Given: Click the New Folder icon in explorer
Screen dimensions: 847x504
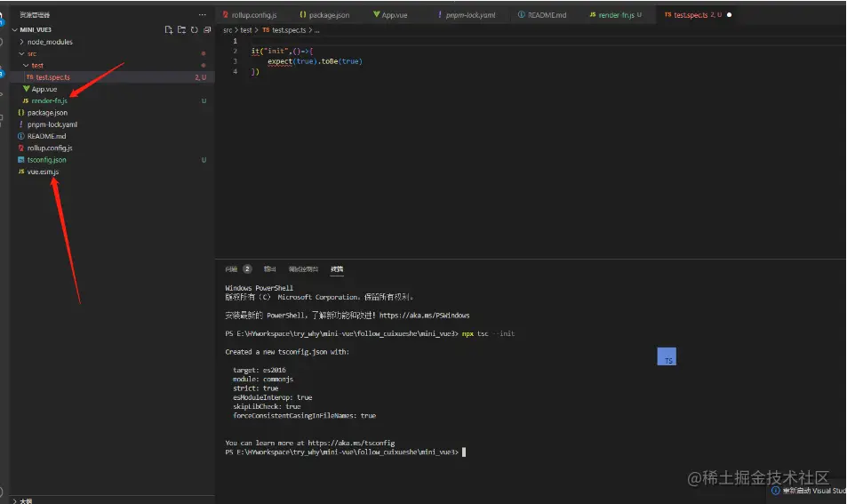Looking at the screenshot, I should pos(181,29).
